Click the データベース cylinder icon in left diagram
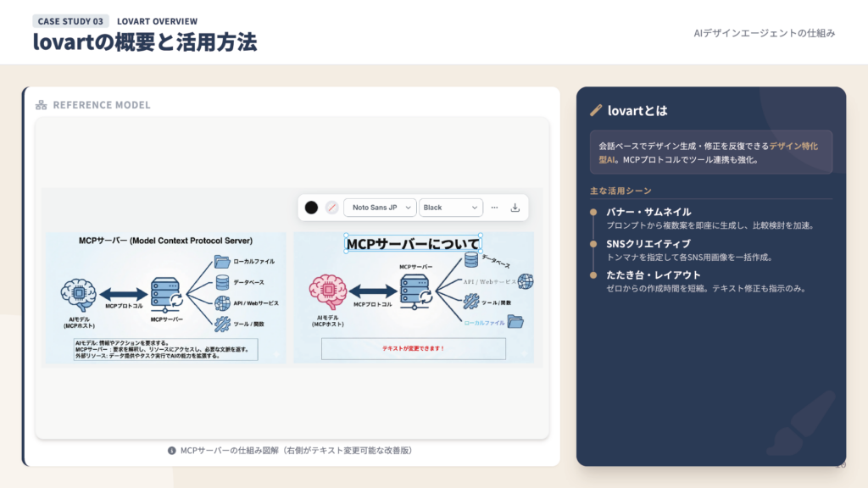 point(222,282)
